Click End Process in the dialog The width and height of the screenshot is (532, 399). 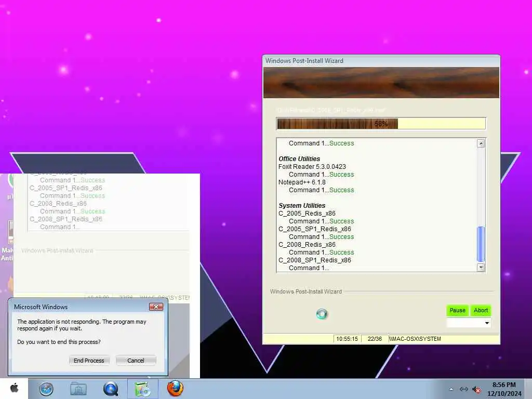(x=89, y=361)
